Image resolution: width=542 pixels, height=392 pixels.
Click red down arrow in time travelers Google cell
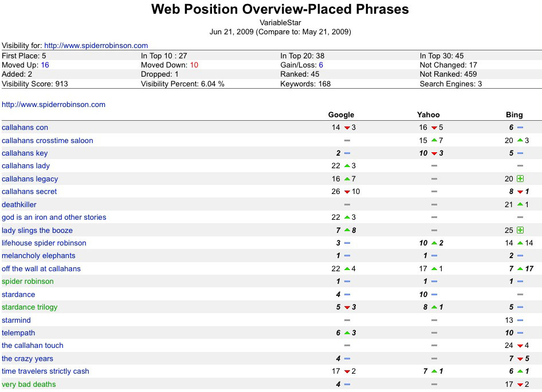pyautogui.click(x=347, y=371)
